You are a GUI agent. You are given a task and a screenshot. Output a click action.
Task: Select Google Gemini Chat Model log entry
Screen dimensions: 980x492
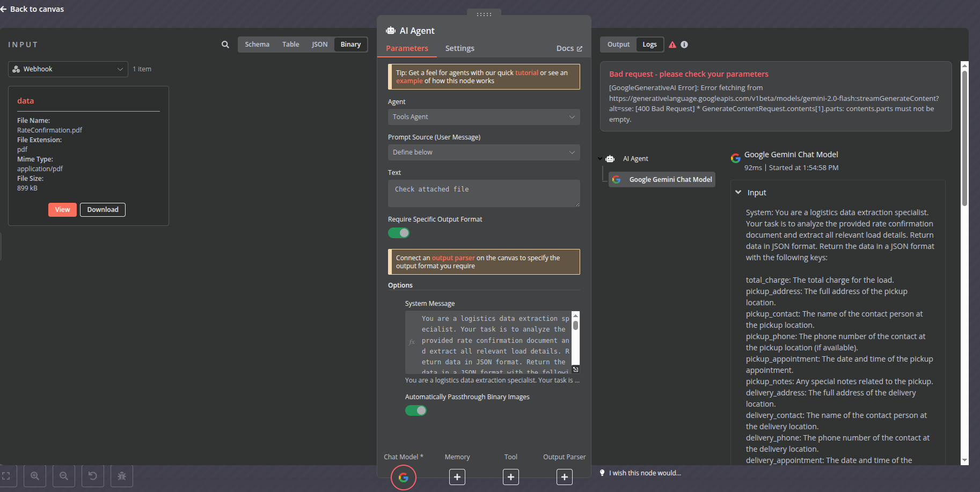coord(662,180)
